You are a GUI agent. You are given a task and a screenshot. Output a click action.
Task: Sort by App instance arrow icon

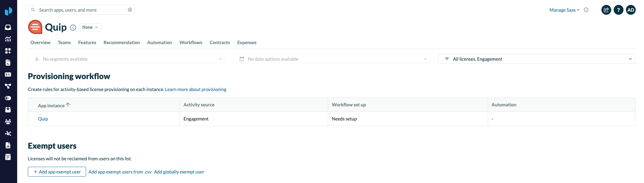[x=68, y=105]
